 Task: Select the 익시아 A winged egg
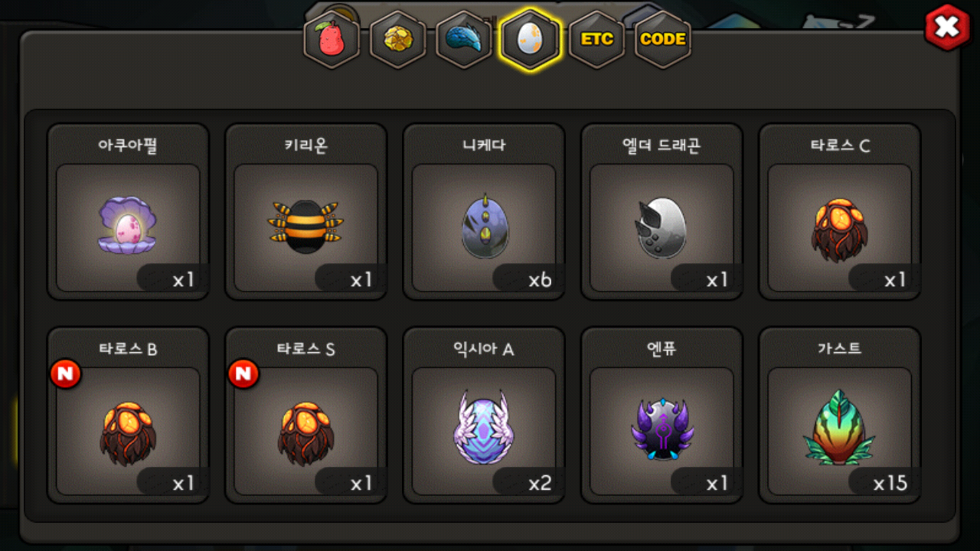tap(484, 415)
